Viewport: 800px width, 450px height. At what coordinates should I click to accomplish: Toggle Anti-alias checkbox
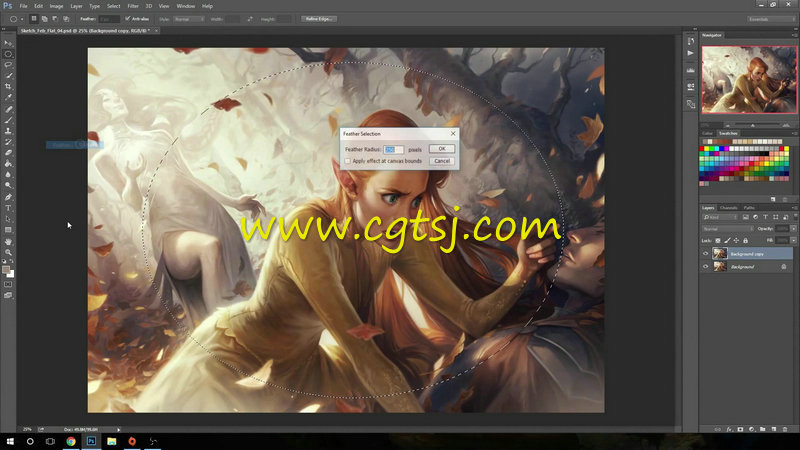coord(128,19)
